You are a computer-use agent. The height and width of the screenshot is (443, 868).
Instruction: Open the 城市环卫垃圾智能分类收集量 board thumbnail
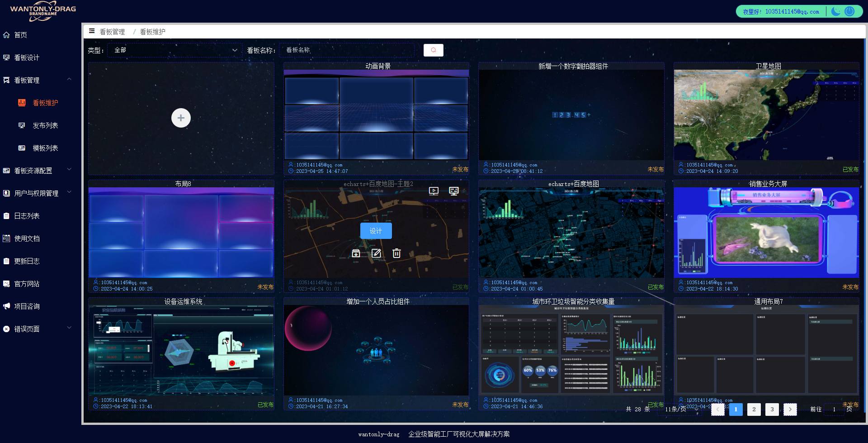pos(571,350)
